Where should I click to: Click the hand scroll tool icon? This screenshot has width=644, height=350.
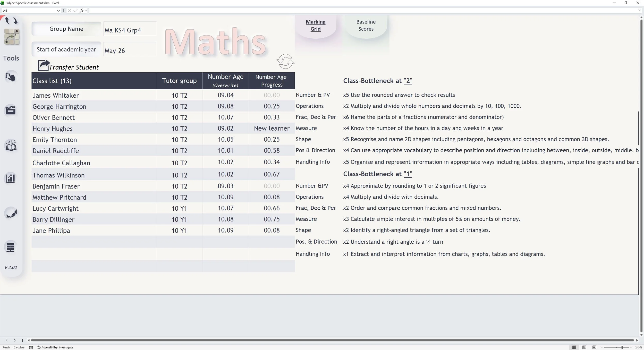point(10,77)
